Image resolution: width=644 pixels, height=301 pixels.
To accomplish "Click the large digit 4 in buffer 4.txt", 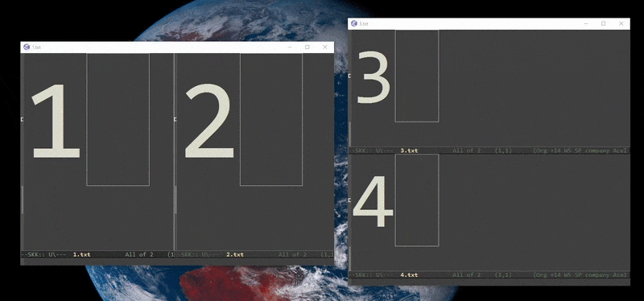I will (x=373, y=202).
